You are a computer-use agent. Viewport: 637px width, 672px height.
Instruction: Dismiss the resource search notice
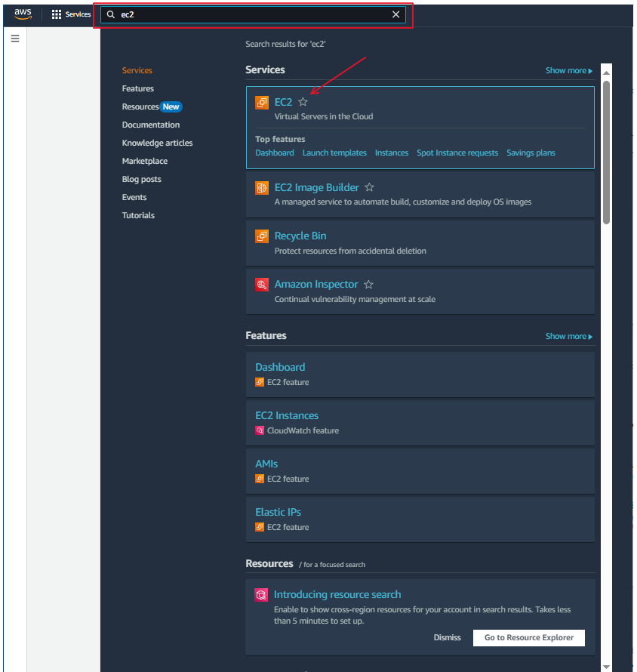pos(448,638)
